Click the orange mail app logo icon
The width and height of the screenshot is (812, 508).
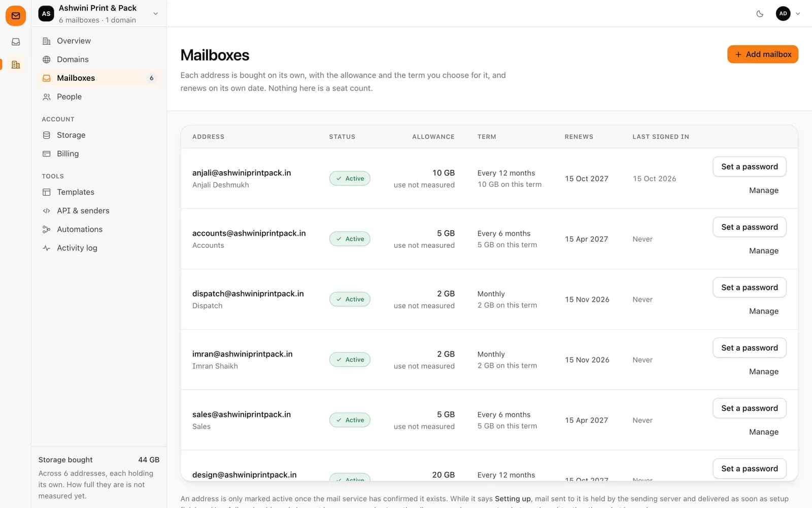pyautogui.click(x=16, y=16)
